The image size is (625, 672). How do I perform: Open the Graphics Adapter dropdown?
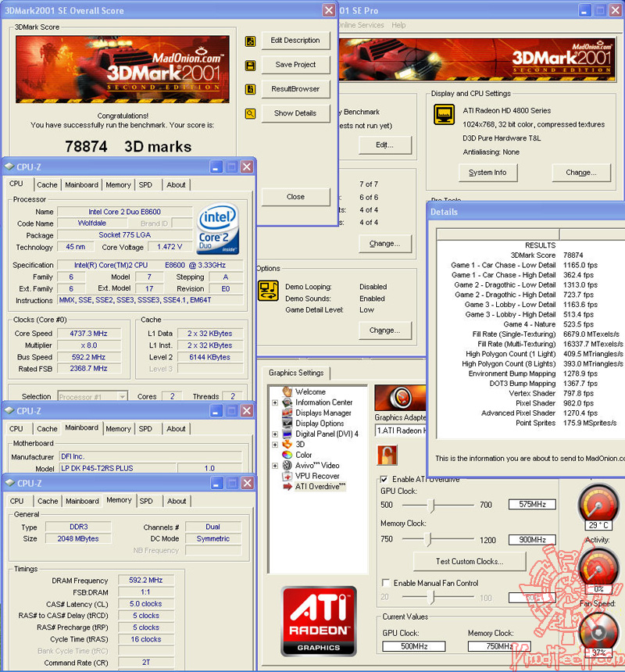(x=400, y=431)
